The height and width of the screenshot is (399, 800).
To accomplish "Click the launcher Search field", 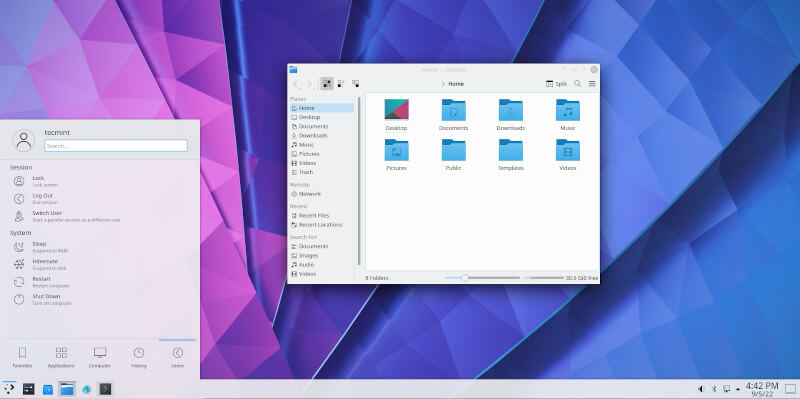I will coord(116,145).
